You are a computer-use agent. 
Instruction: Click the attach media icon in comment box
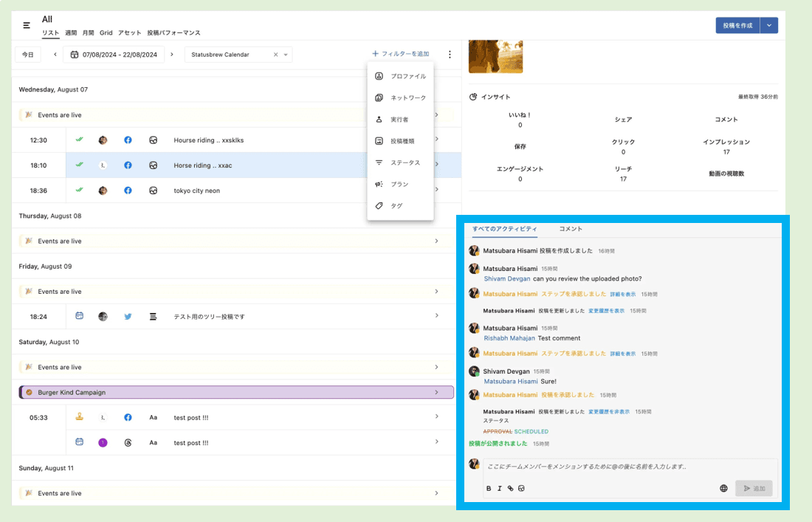click(521, 488)
